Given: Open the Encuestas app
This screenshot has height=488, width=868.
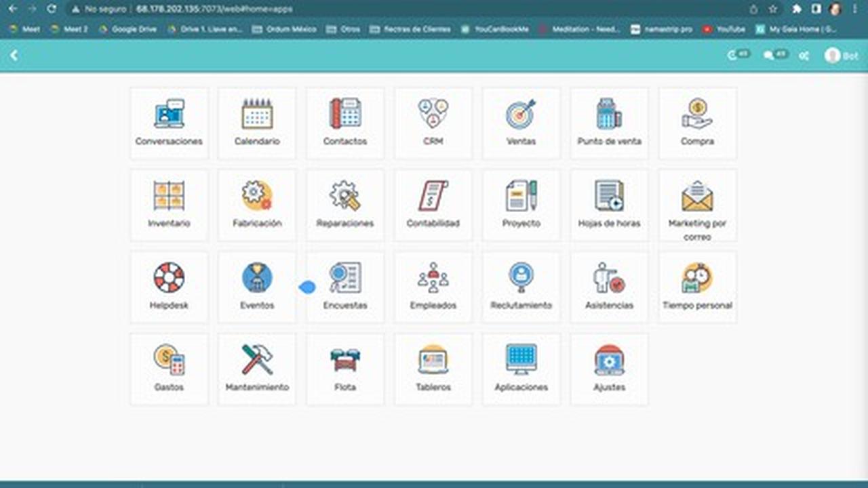Looking at the screenshot, I should point(345,287).
